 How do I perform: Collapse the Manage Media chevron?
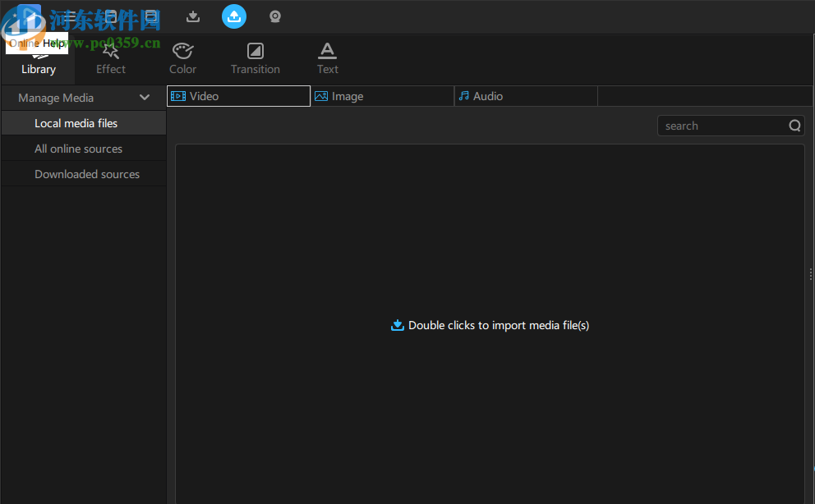tap(145, 98)
